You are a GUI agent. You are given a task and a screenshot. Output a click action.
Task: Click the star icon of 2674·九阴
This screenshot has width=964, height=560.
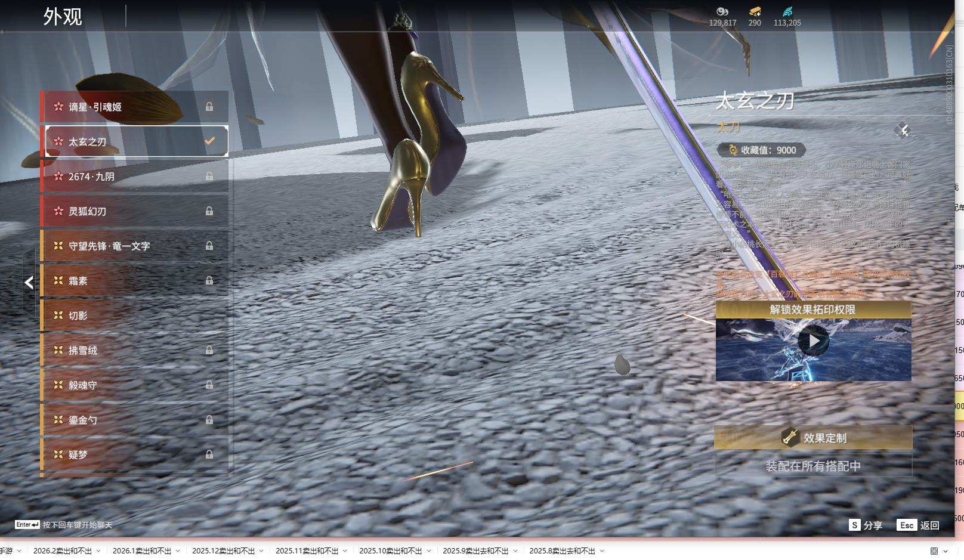pos(58,177)
